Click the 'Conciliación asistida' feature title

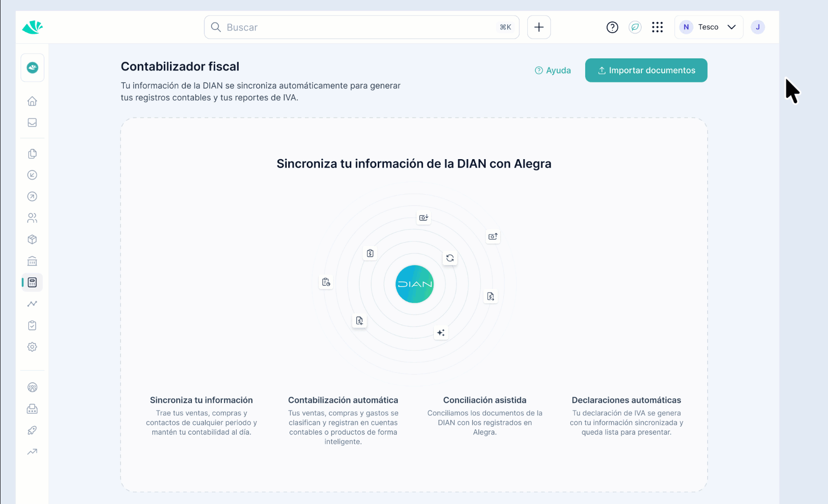[x=485, y=400]
